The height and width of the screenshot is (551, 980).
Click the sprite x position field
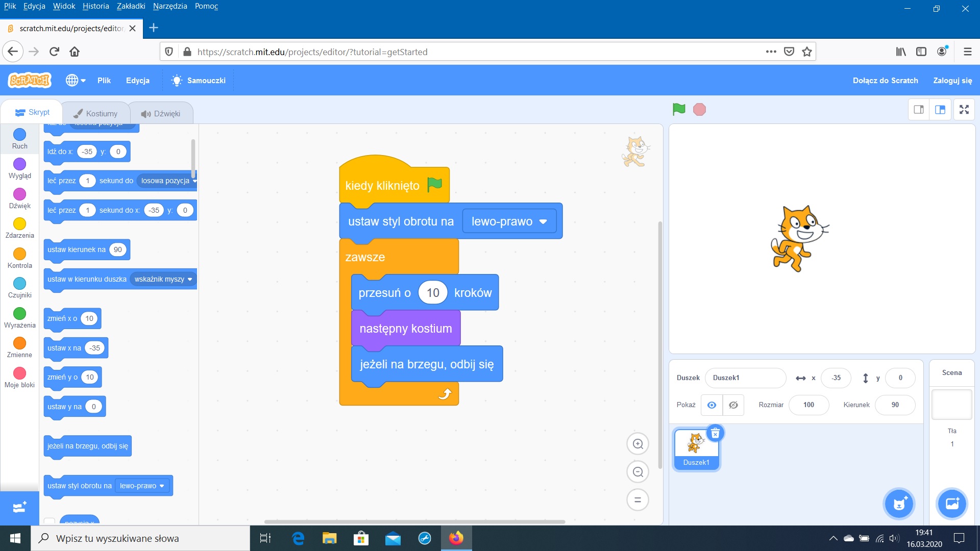(x=836, y=378)
